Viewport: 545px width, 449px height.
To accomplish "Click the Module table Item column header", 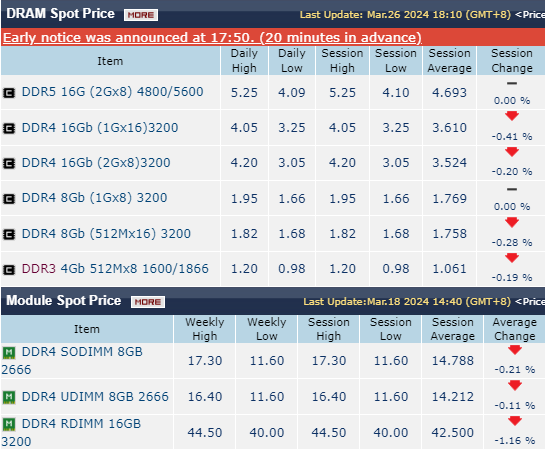I will pyautogui.click(x=87, y=329).
